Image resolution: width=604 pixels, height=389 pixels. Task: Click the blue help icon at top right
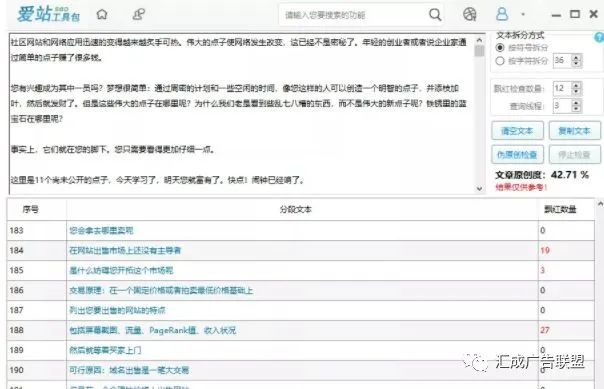point(599,37)
